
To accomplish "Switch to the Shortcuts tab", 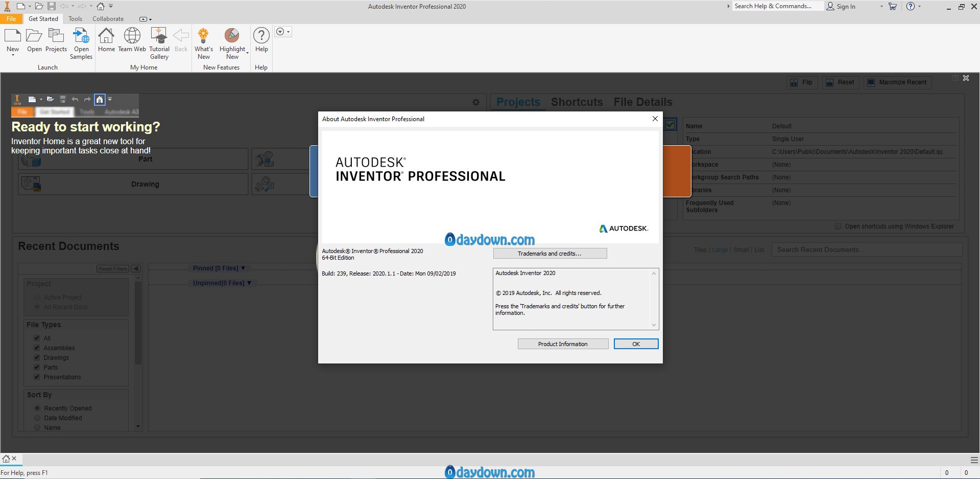I will pyautogui.click(x=577, y=102).
